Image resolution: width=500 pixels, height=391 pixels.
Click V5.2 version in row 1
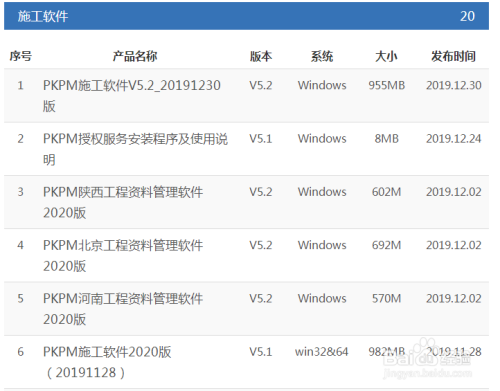click(x=261, y=85)
